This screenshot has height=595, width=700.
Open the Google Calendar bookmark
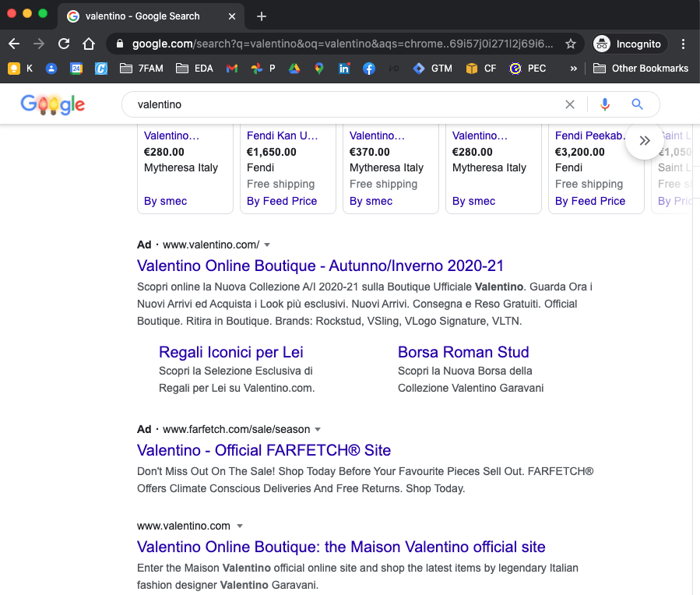pyautogui.click(x=76, y=69)
